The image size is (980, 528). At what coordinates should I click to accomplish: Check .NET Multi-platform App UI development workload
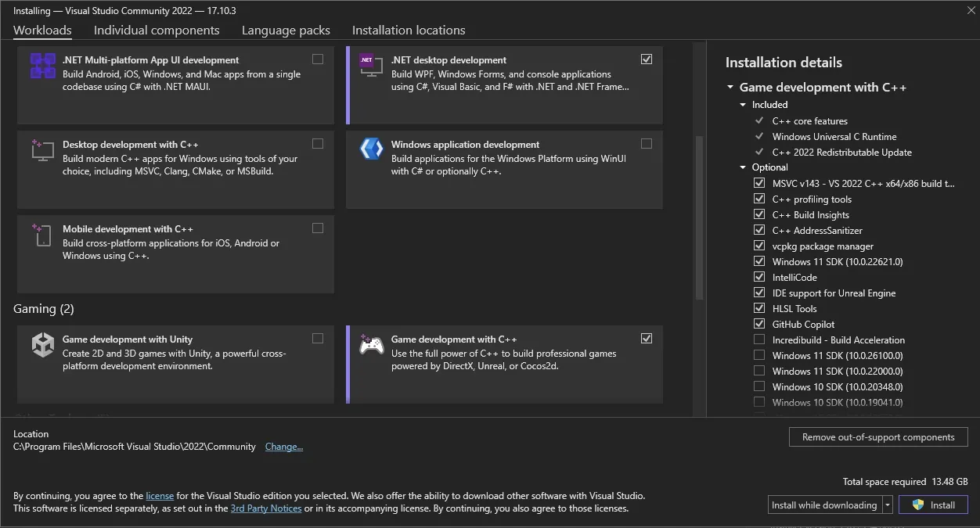[x=317, y=59]
